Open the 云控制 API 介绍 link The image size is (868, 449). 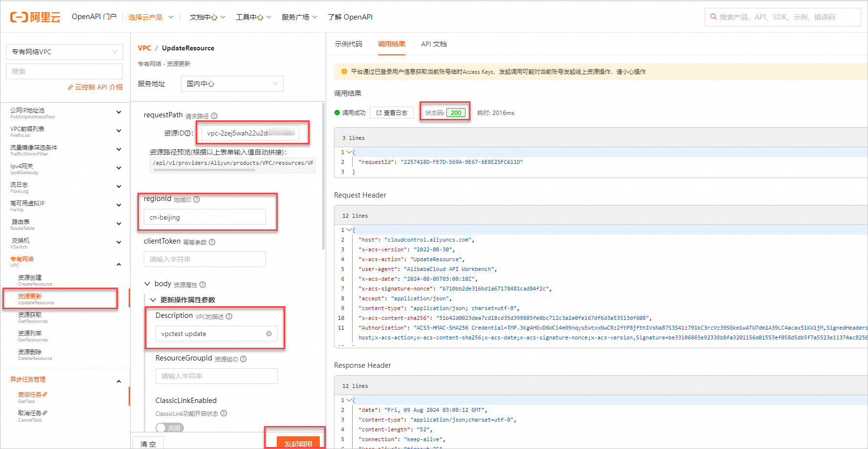[95, 87]
